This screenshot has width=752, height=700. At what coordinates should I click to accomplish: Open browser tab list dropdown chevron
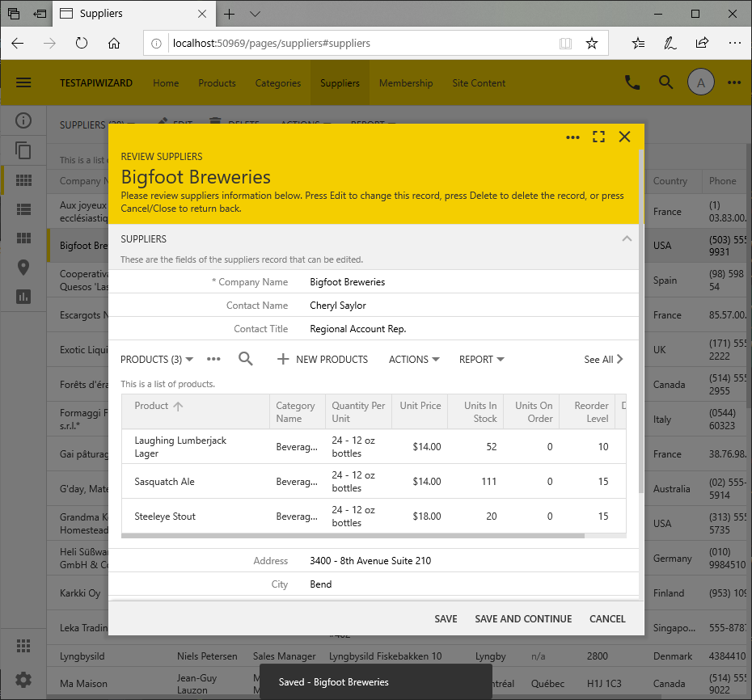click(256, 14)
